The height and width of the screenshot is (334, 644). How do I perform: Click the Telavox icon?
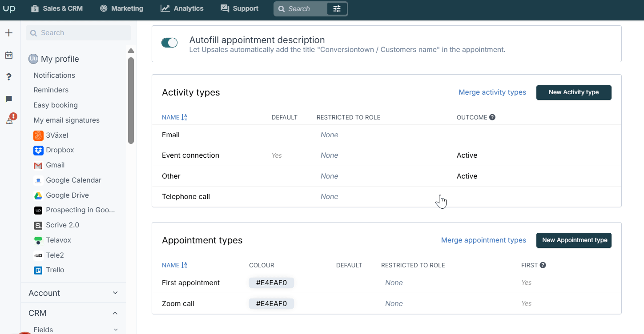click(x=38, y=240)
